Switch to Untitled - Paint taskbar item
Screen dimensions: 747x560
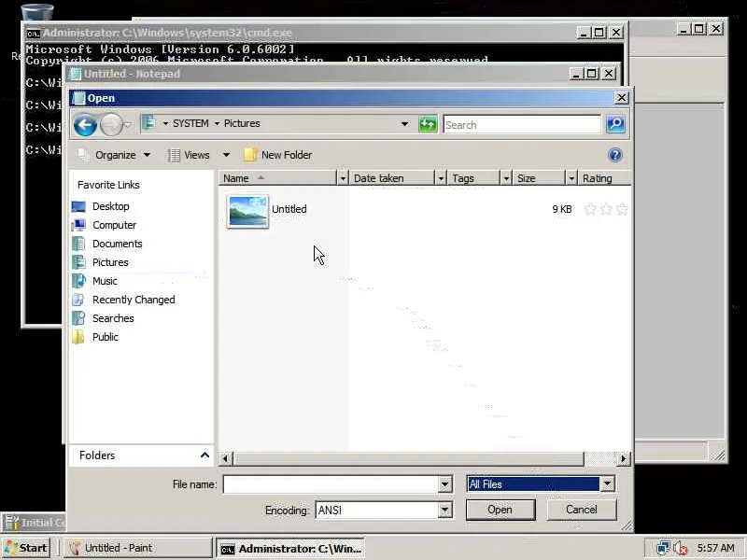(x=137, y=548)
